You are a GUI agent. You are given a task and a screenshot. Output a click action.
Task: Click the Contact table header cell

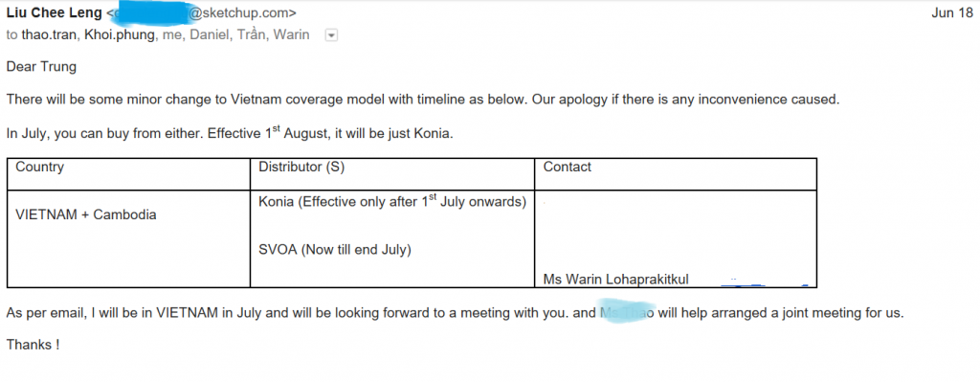click(676, 174)
